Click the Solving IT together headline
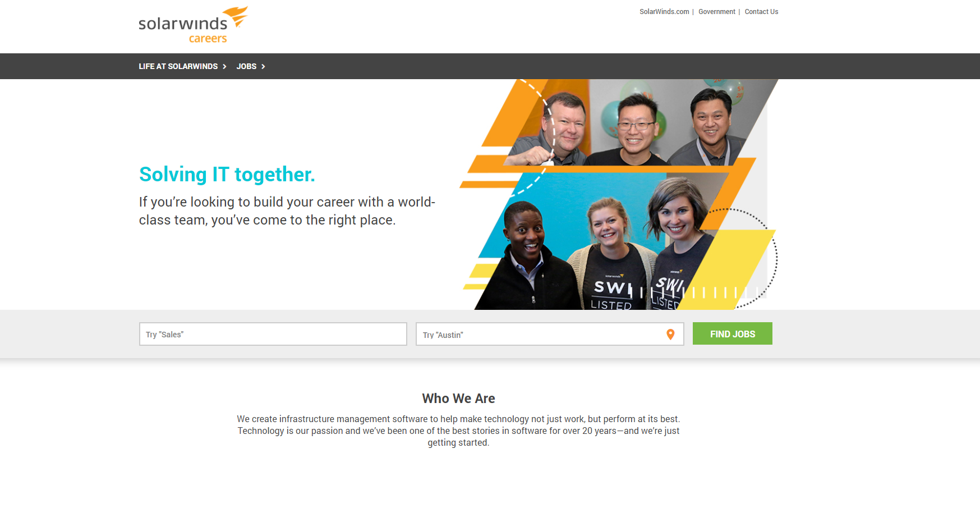 [227, 175]
